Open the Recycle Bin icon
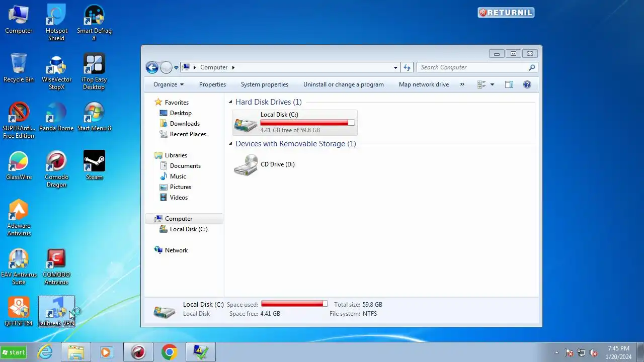The height and width of the screenshot is (362, 644). click(x=19, y=68)
